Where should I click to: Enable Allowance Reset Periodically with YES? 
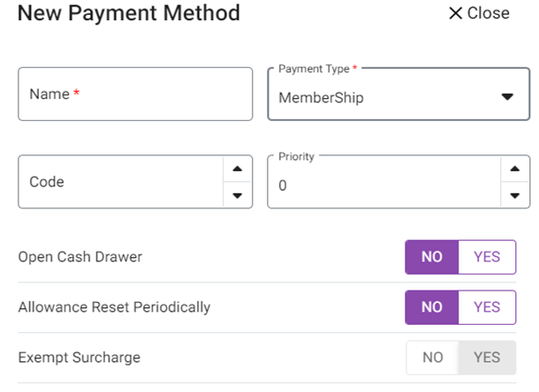tap(487, 307)
